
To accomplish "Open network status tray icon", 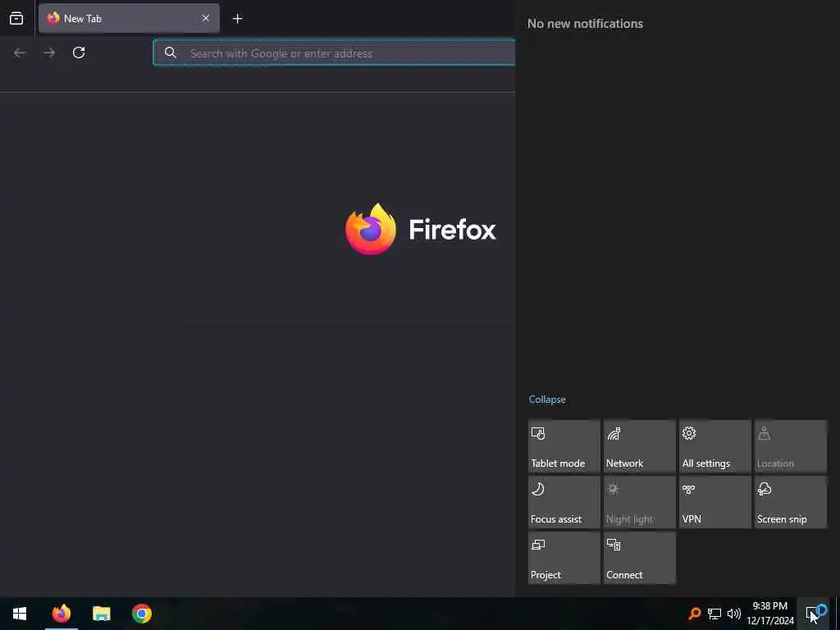I will pos(714,614).
